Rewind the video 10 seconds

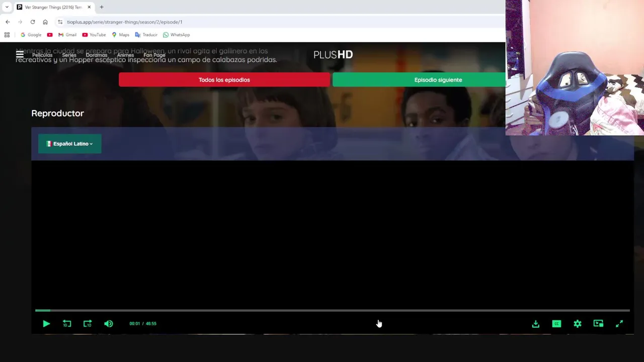[x=67, y=324]
